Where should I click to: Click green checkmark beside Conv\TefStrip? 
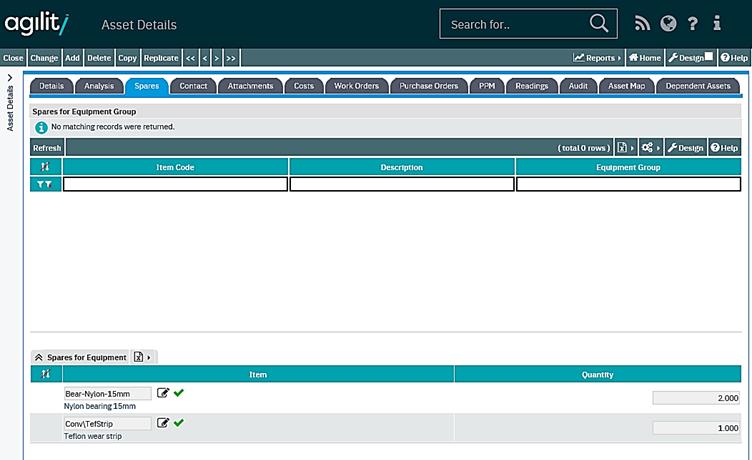point(179,423)
